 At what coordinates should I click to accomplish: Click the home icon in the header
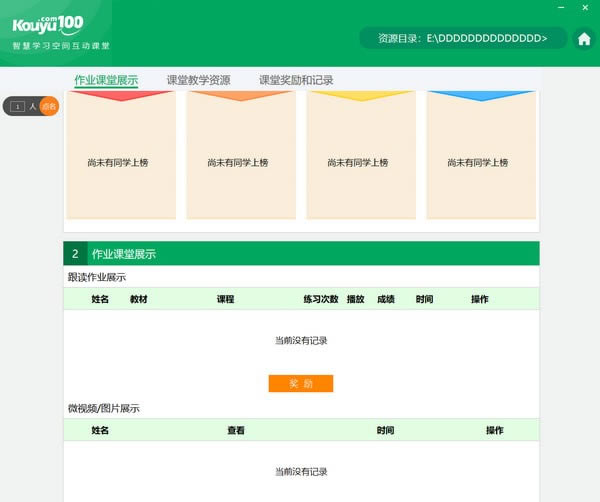point(584,39)
